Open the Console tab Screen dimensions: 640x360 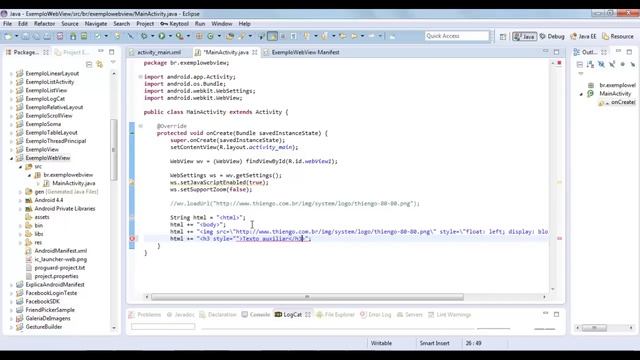(x=256, y=315)
